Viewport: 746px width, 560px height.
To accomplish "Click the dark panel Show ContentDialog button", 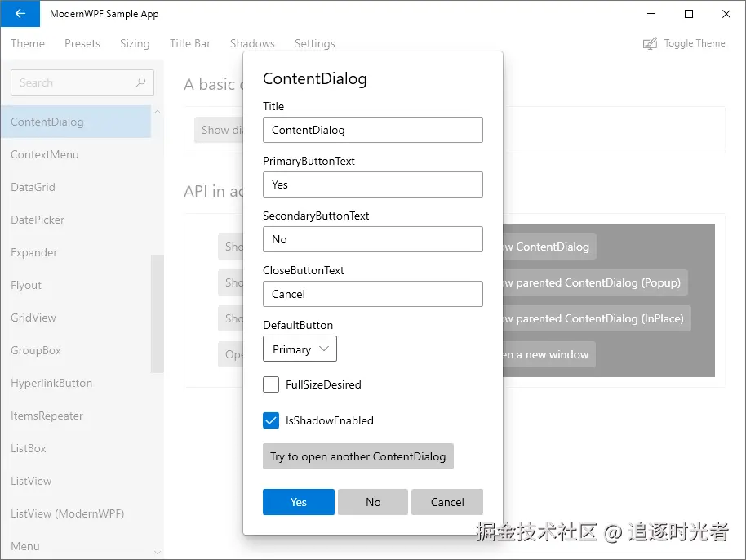I will click(549, 247).
